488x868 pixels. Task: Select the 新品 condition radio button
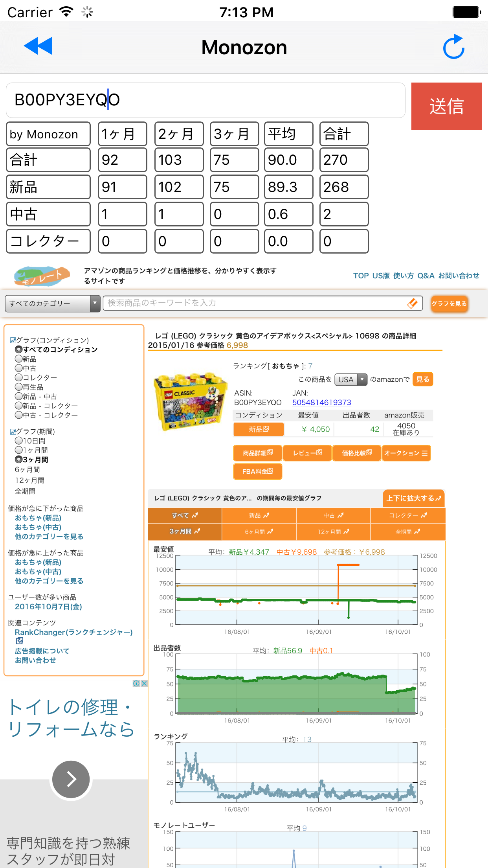tap(18, 359)
